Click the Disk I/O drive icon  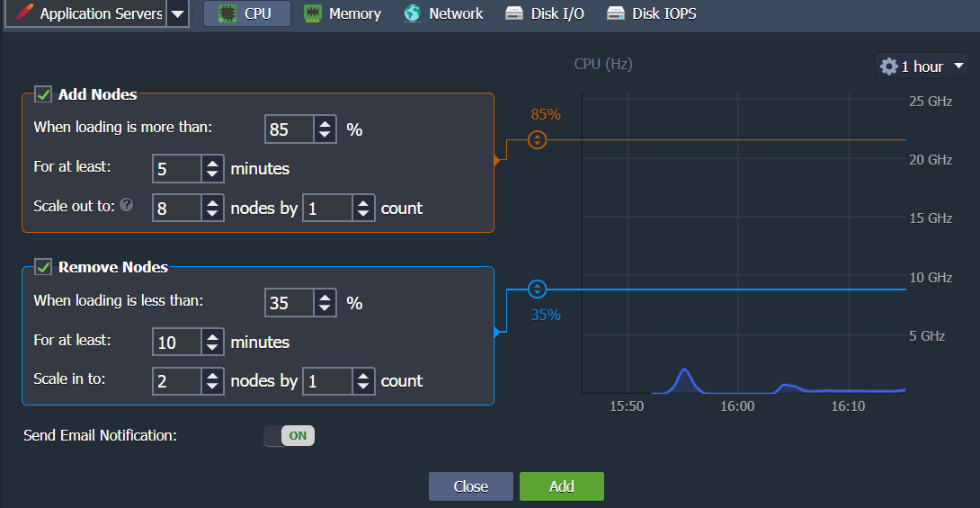[514, 13]
